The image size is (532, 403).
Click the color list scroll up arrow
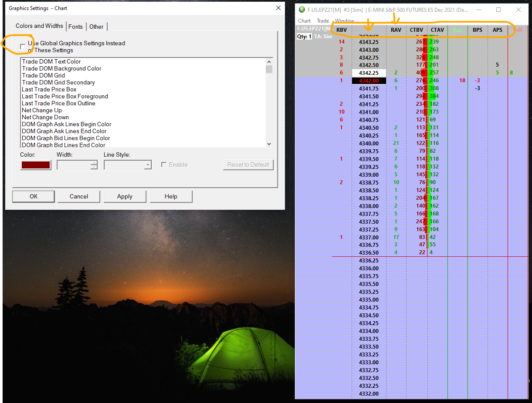click(269, 61)
